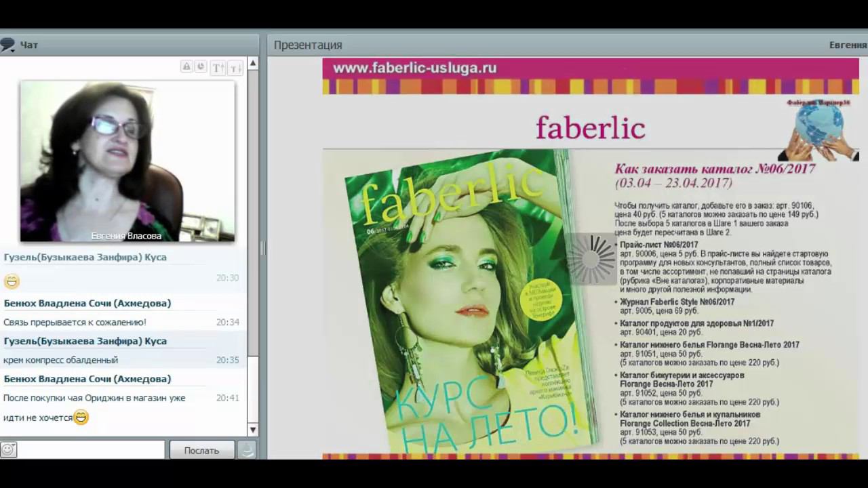Viewport: 868px width, 488px height.
Task: Click the faberlic logo on the slide
Action: 590,127
